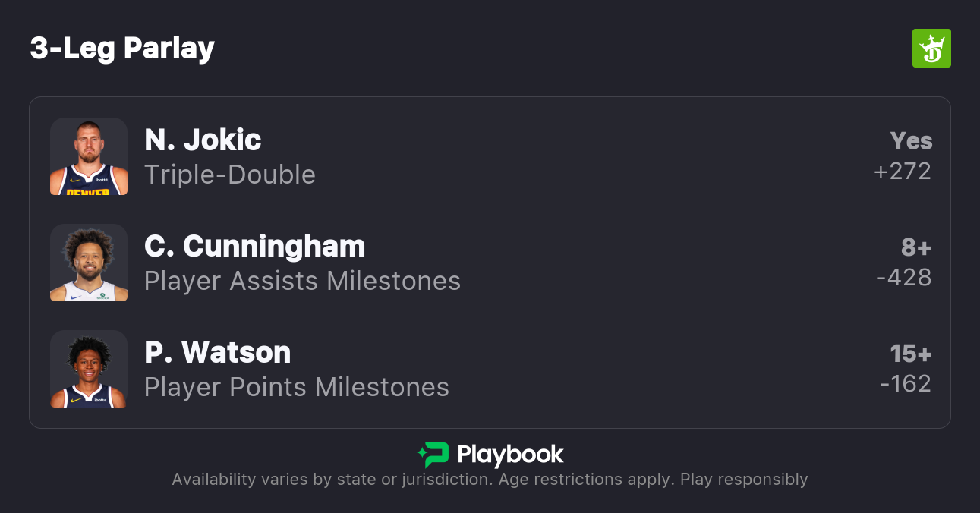Click the Player Points Milestones label
Viewport: 980px width, 513px height.
click(296, 387)
